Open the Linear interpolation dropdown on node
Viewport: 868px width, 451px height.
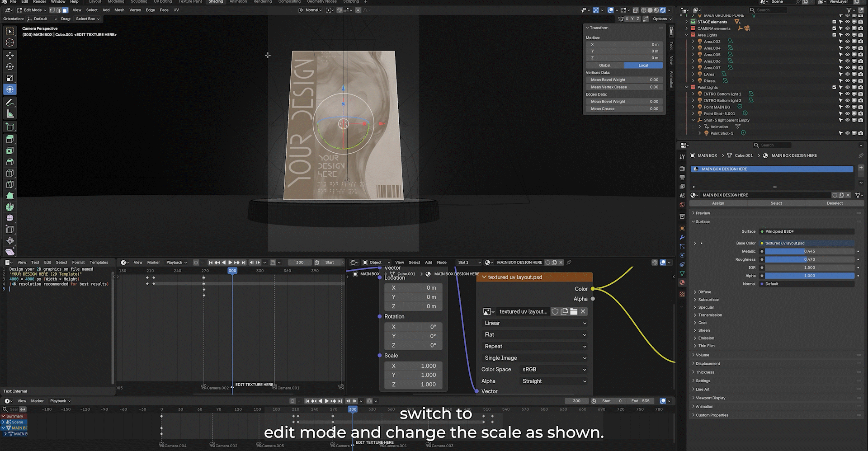535,323
